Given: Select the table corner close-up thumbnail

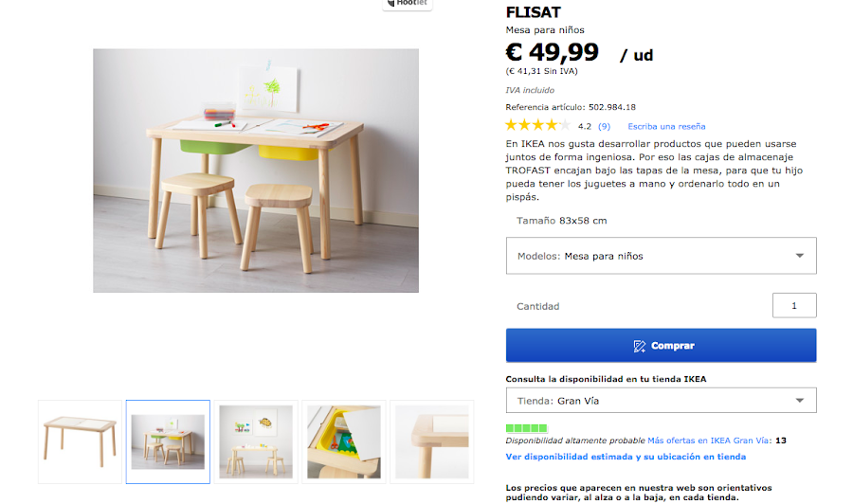Looking at the screenshot, I should pyautogui.click(x=432, y=442).
